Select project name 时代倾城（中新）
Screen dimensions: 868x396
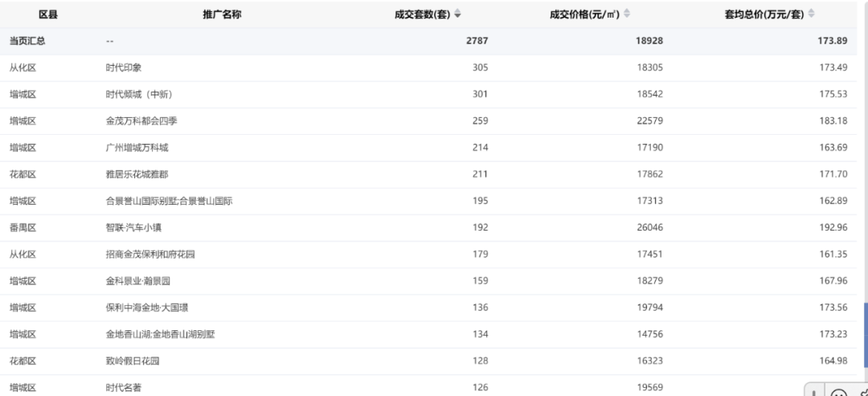coord(140,94)
